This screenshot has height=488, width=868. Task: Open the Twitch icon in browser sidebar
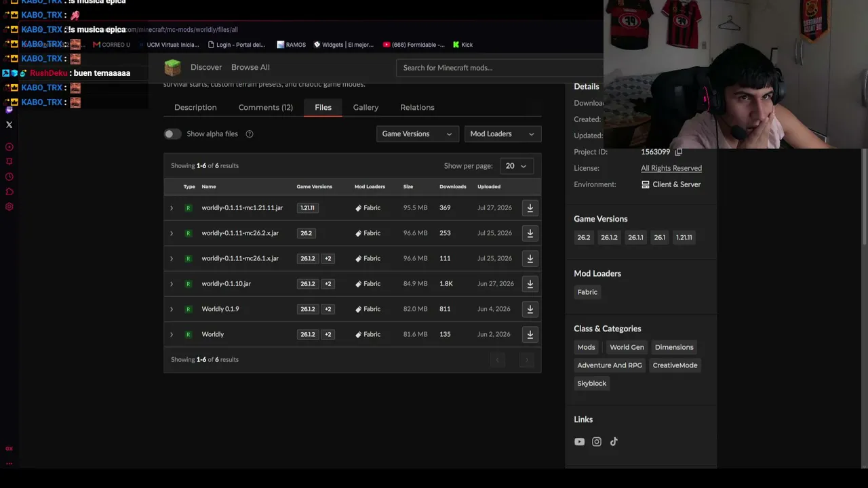tap(9, 109)
